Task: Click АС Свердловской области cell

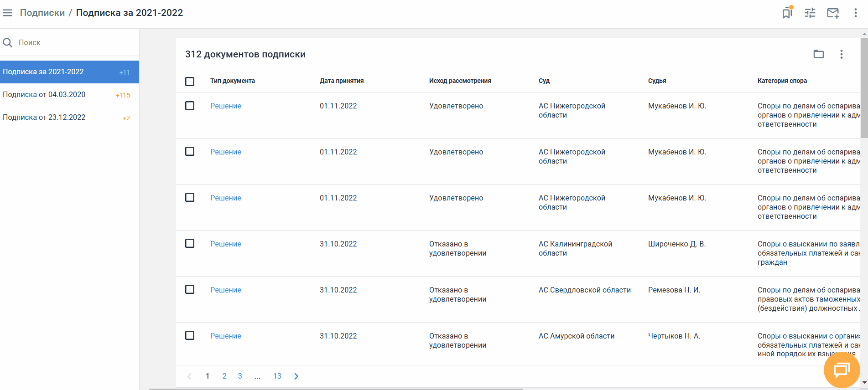Action: coord(585,290)
